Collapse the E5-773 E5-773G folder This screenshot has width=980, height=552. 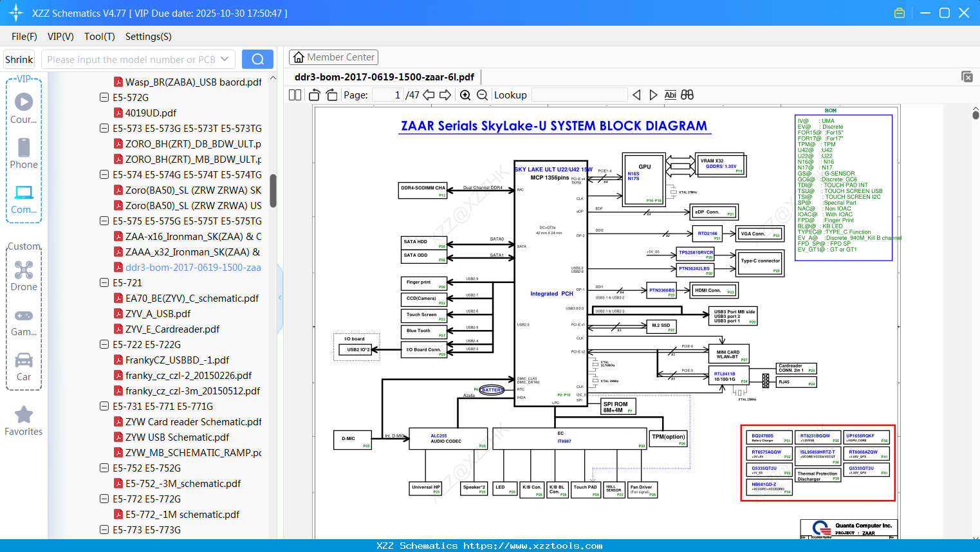[x=104, y=530]
